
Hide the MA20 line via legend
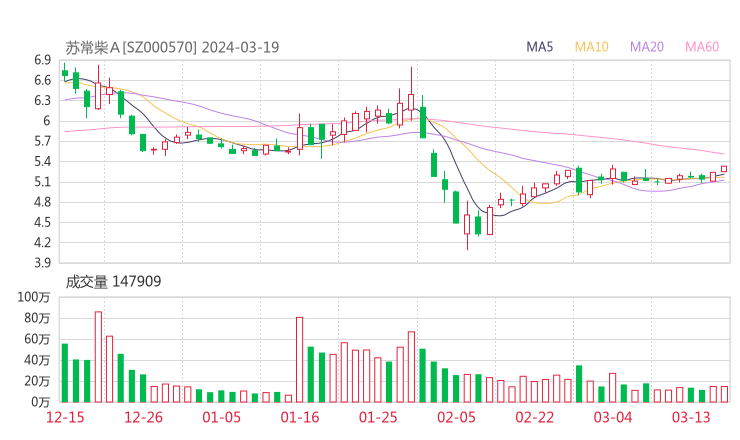click(647, 47)
